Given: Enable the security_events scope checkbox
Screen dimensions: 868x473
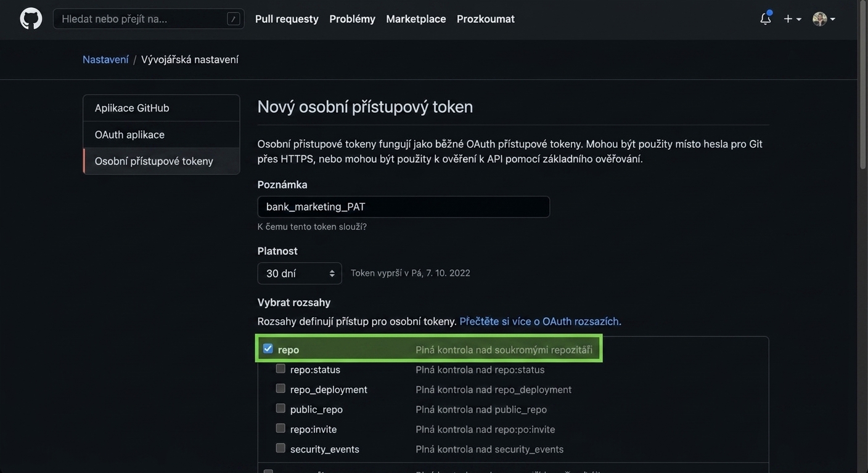Looking at the screenshot, I should point(280,448).
